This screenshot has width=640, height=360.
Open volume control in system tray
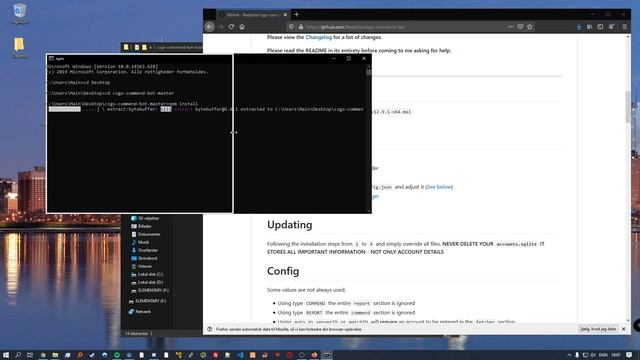click(593, 355)
